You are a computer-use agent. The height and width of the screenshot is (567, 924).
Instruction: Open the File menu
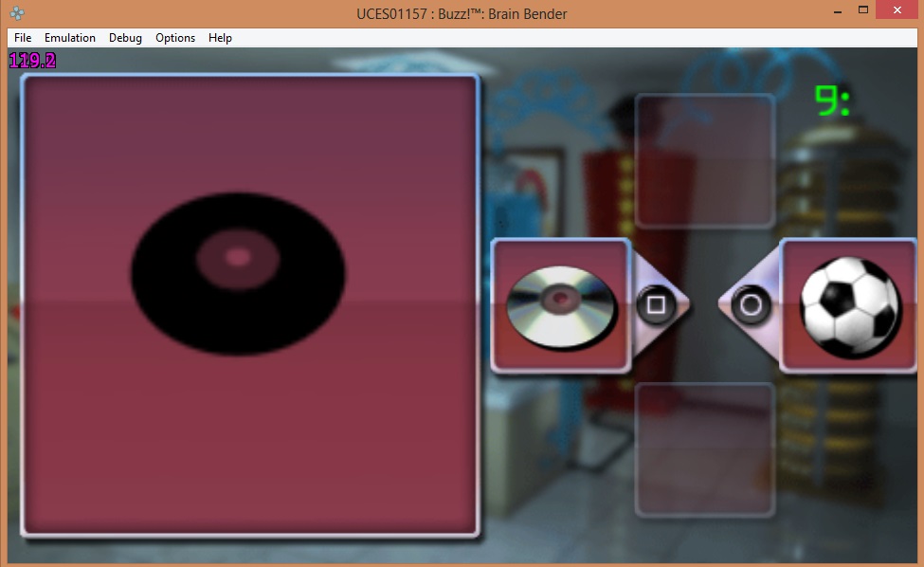[x=23, y=38]
